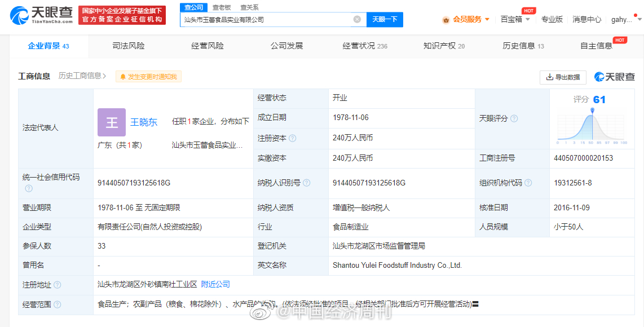Switch to the 查关系 search tab
The image size is (644, 327).
(250, 7)
